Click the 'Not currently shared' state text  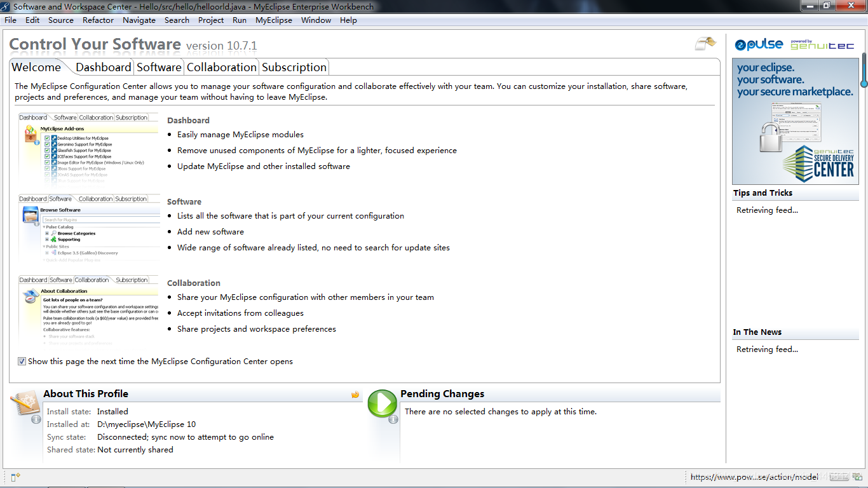pyautogui.click(x=135, y=449)
